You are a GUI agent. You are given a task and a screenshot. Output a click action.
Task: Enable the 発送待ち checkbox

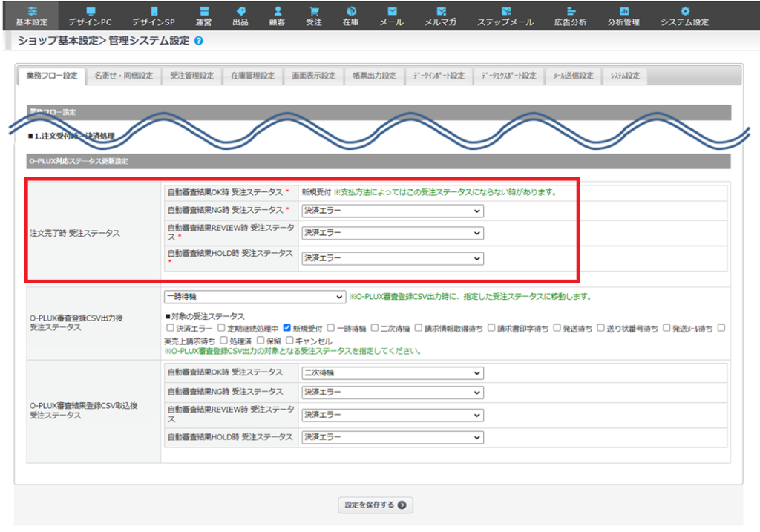pos(557,327)
